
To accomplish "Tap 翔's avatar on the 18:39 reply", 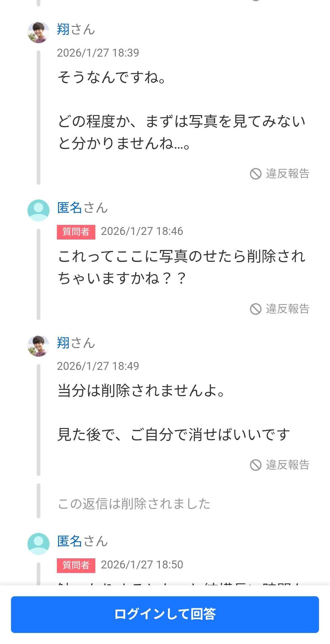I will 38,32.
